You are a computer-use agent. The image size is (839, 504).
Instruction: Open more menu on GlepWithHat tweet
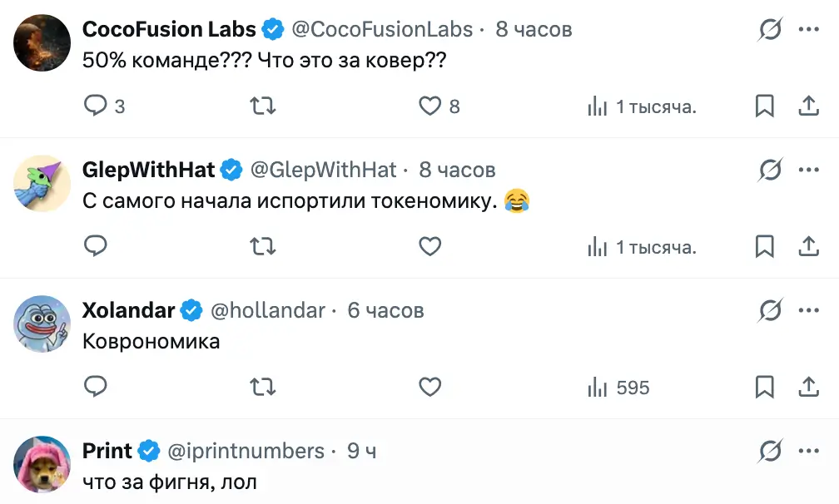coord(809,170)
